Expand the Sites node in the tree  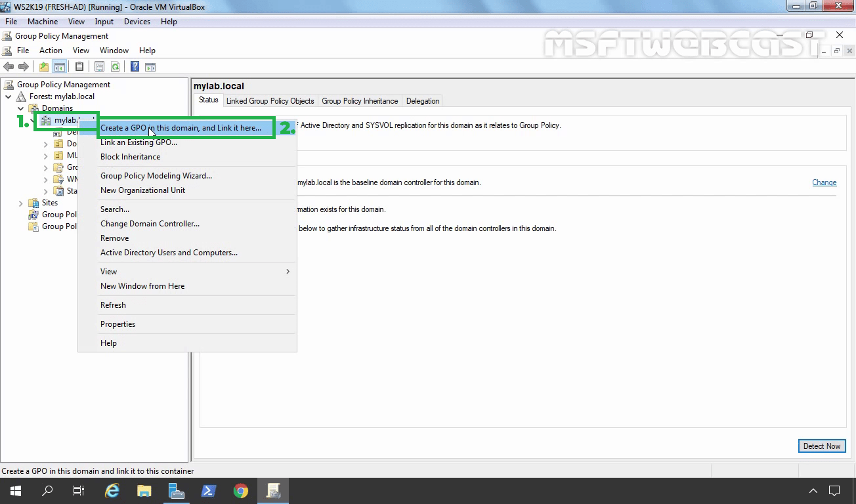(20, 203)
